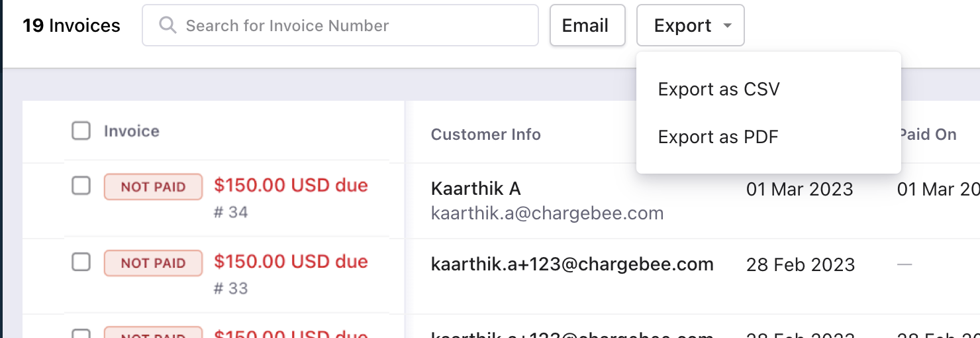The height and width of the screenshot is (338, 980).
Task: Click customer name Kaarthik A
Action: tap(475, 189)
